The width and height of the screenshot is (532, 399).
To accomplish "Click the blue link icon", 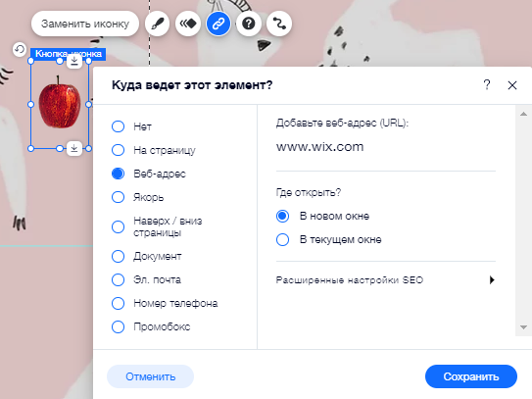I will [x=218, y=24].
